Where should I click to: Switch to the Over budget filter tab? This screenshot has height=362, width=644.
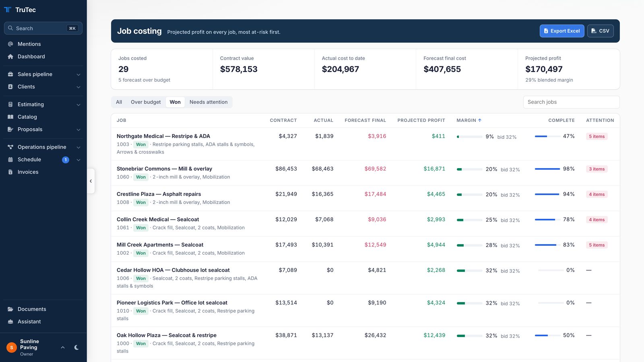click(x=146, y=102)
